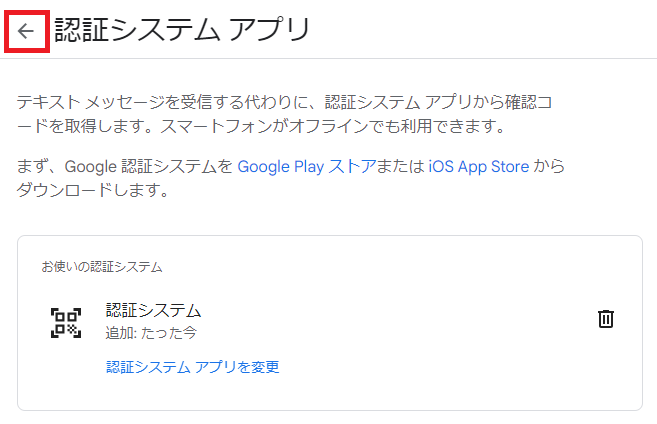Click the divider line under the header
Screen dimensions: 657x424
328,59
